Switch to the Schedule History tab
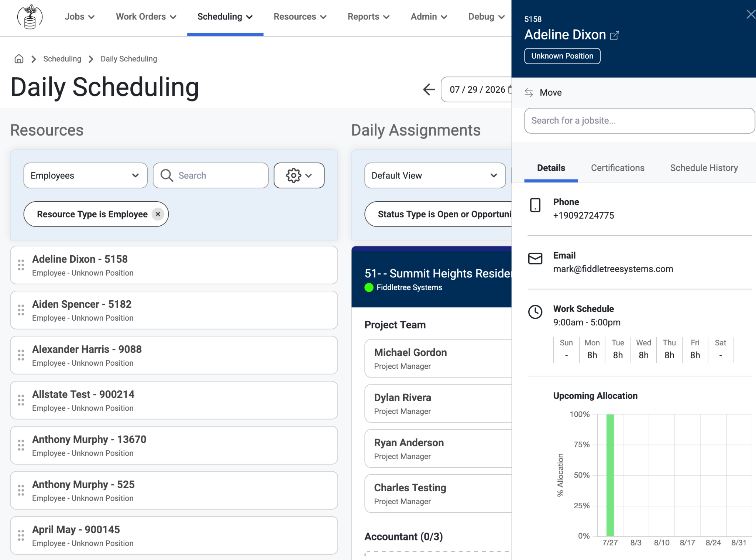The width and height of the screenshot is (756, 560). (x=704, y=168)
